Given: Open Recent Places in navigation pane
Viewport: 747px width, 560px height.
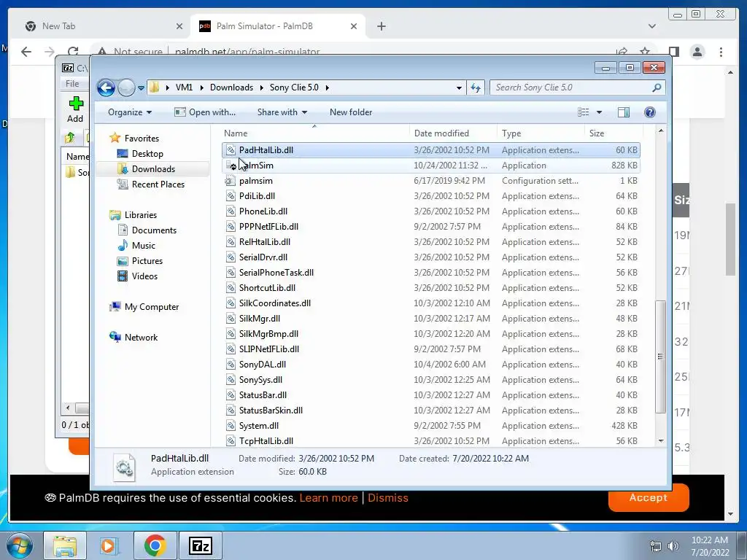Looking at the screenshot, I should pos(158,184).
